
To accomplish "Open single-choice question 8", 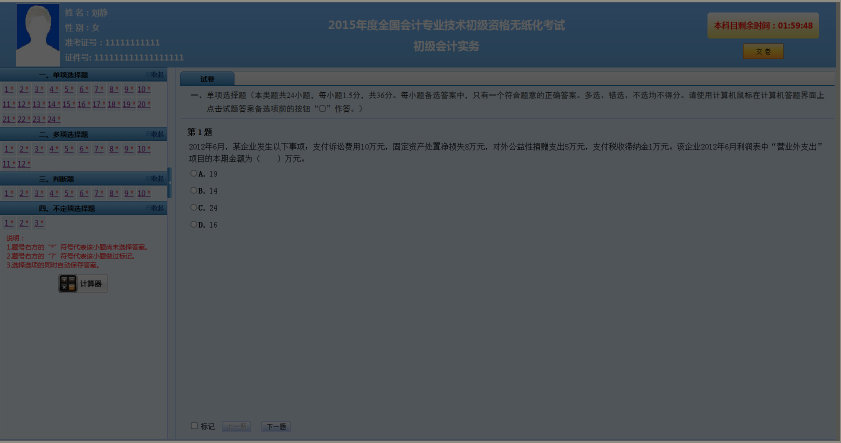I will tap(114, 90).
